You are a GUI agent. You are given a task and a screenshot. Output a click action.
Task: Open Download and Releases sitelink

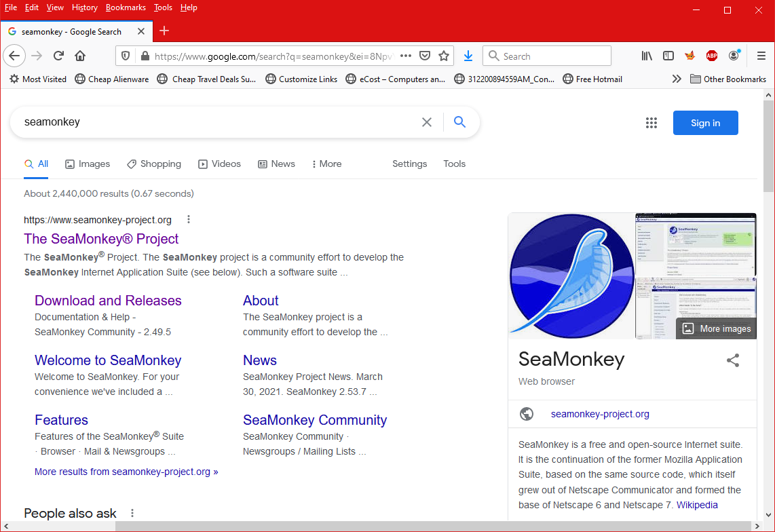pos(108,301)
